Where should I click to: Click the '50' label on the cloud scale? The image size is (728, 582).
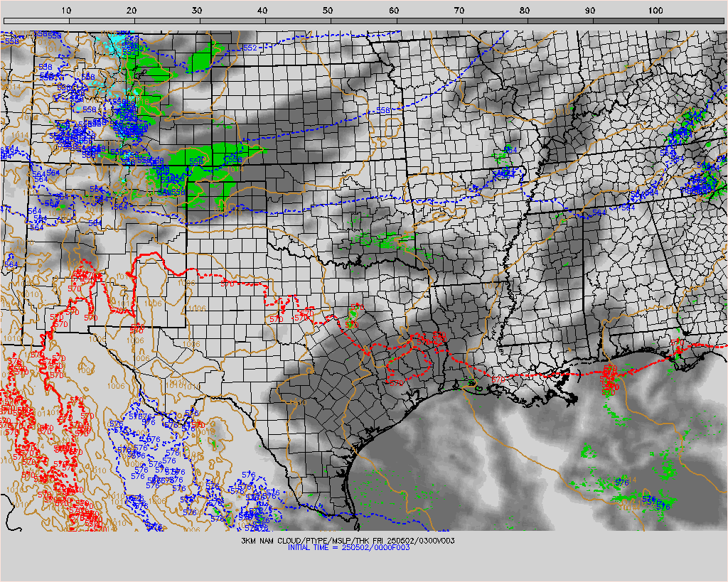click(x=328, y=11)
